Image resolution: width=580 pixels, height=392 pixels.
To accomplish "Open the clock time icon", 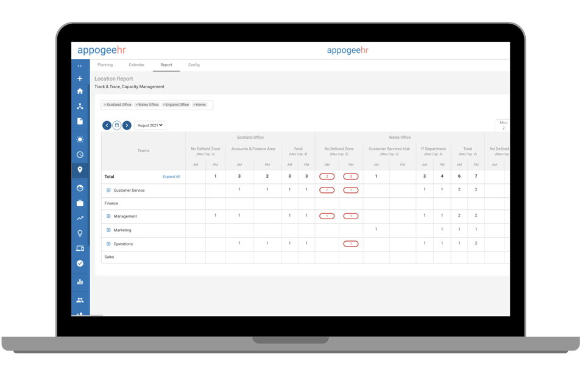I will [x=80, y=155].
